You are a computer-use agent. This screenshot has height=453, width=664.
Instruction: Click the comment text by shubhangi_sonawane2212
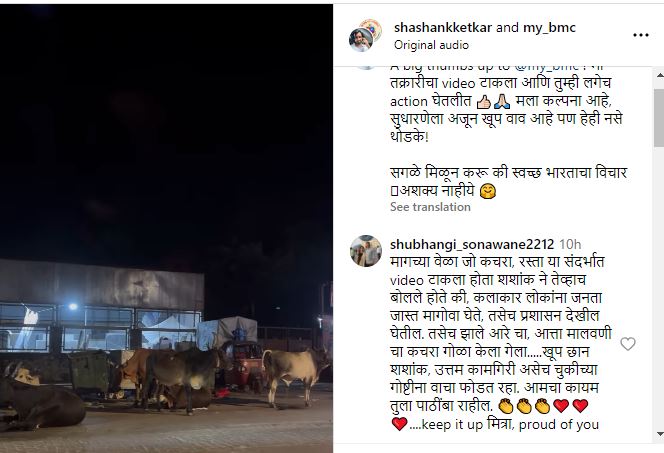(501, 343)
